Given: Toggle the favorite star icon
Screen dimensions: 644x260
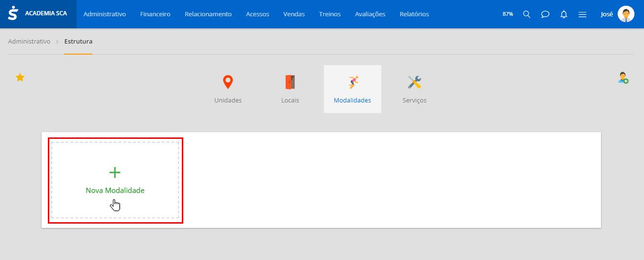Looking at the screenshot, I should point(20,77).
